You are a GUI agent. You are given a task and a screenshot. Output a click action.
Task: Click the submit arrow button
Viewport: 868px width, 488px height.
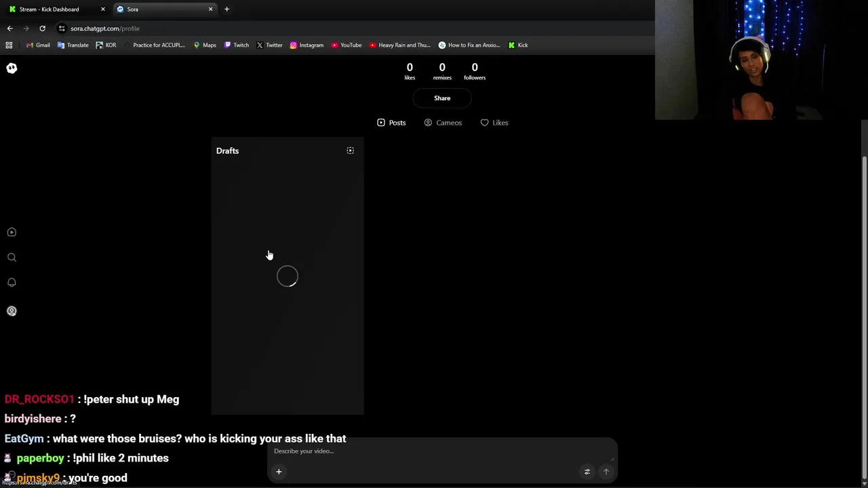[x=606, y=472]
